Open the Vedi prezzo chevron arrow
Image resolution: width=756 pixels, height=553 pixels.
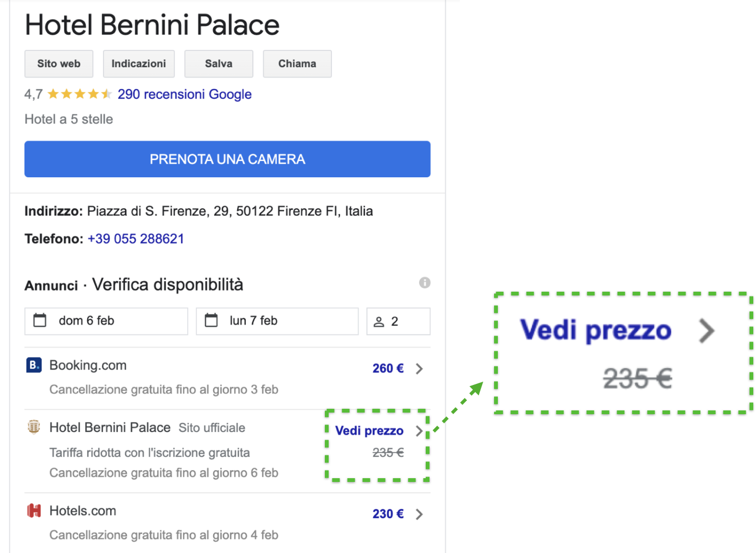(419, 431)
